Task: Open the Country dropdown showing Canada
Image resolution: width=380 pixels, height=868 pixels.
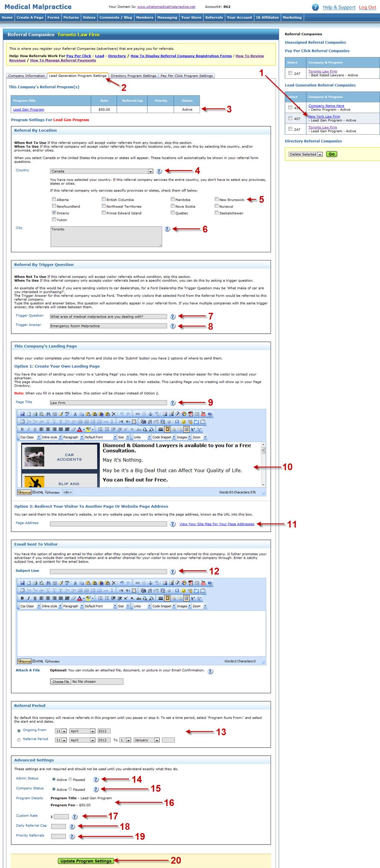Action: pyautogui.click(x=102, y=171)
